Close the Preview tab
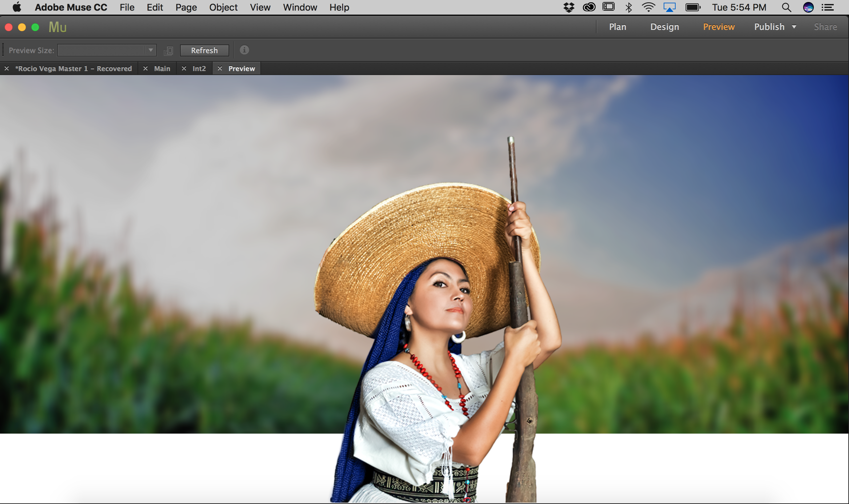849x504 pixels. 220,69
